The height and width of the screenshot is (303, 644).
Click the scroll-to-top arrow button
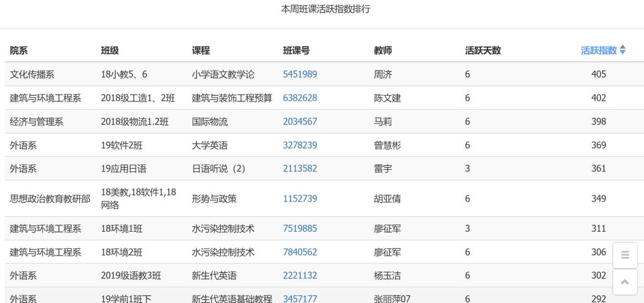(x=625, y=282)
